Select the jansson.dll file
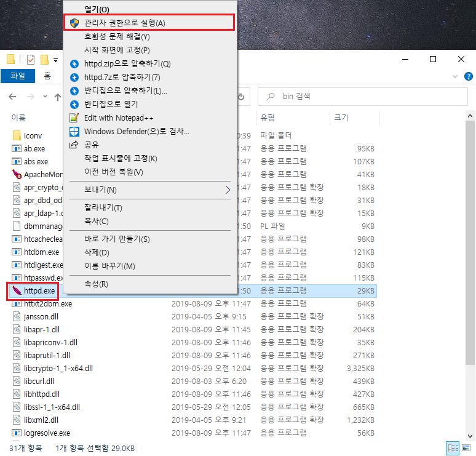This screenshot has width=476, height=456. coord(41,317)
